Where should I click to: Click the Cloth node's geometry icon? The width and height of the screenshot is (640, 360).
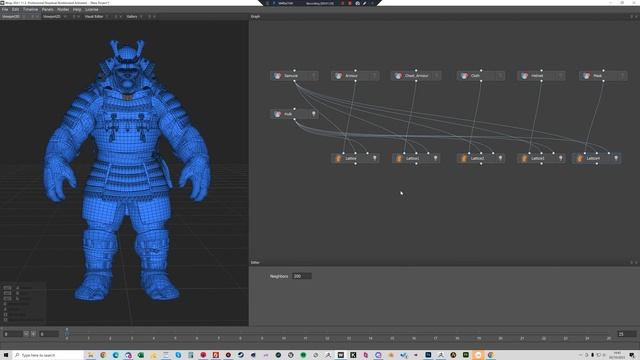464,76
